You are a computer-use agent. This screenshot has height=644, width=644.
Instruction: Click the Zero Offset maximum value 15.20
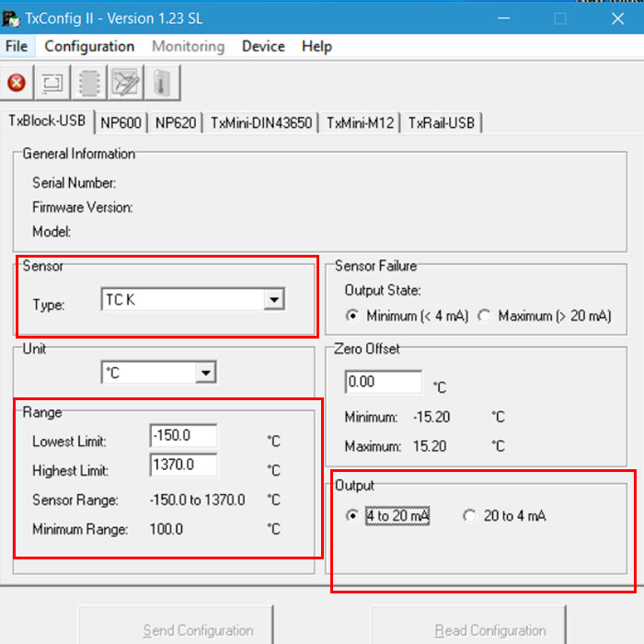[x=430, y=446]
